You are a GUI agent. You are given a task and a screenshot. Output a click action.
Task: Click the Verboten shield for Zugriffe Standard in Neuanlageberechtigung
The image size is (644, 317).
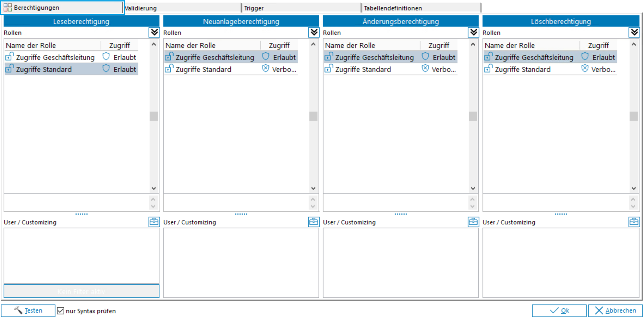pyautogui.click(x=266, y=69)
